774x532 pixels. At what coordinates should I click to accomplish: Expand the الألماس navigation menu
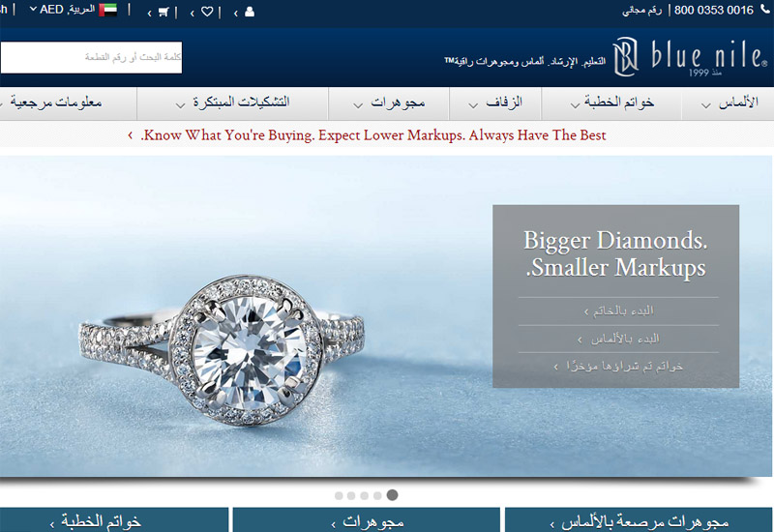tap(729, 103)
